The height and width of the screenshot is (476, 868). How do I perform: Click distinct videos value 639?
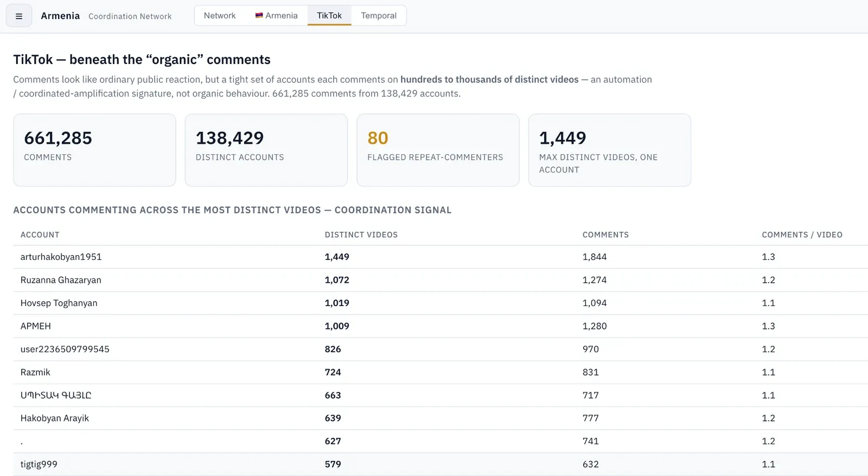[x=333, y=418]
